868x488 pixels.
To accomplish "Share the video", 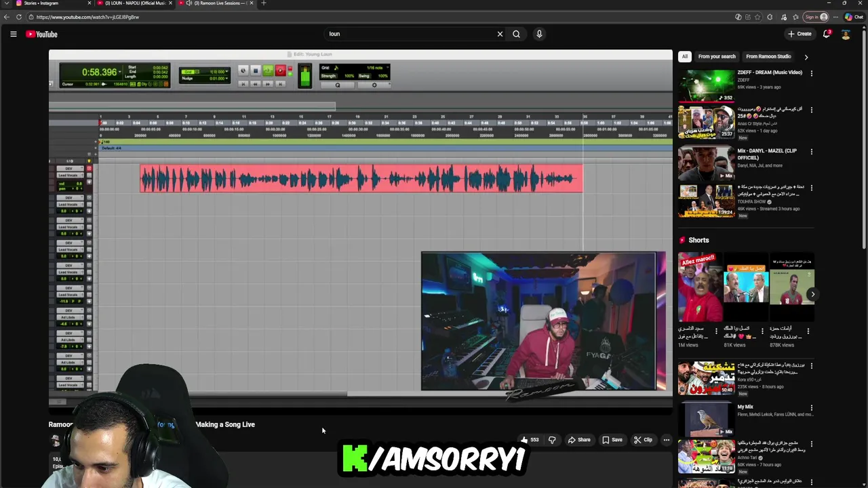I will (x=579, y=440).
